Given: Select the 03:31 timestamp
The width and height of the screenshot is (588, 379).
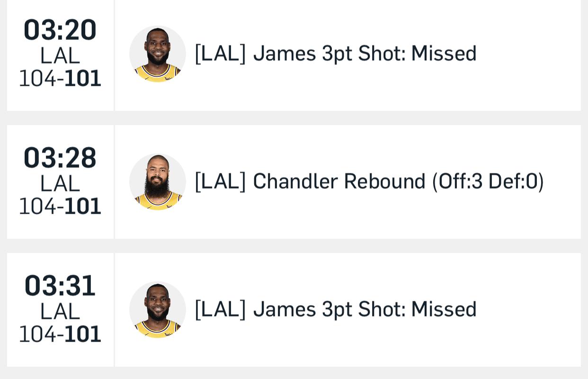Looking at the screenshot, I should (x=60, y=286).
